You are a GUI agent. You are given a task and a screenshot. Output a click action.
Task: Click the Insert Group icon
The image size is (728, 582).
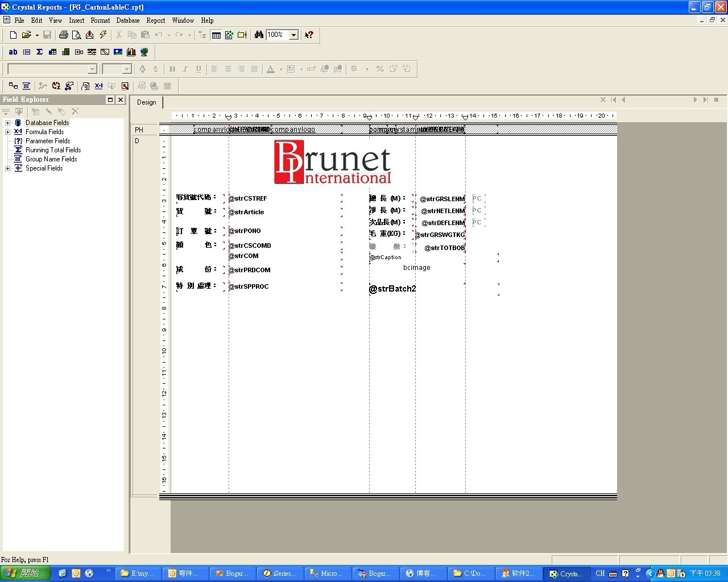[x=26, y=52]
